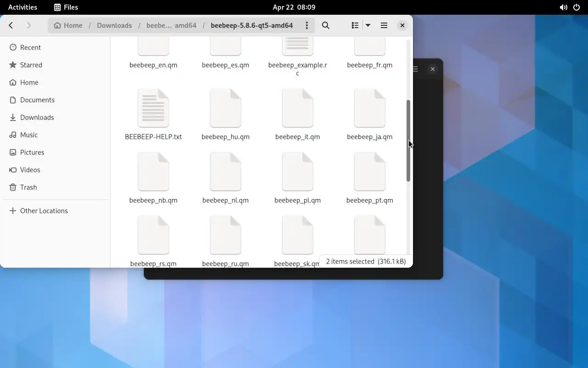Click the volume icon in the top bar
This screenshot has width=588, height=368.
point(563,7)
